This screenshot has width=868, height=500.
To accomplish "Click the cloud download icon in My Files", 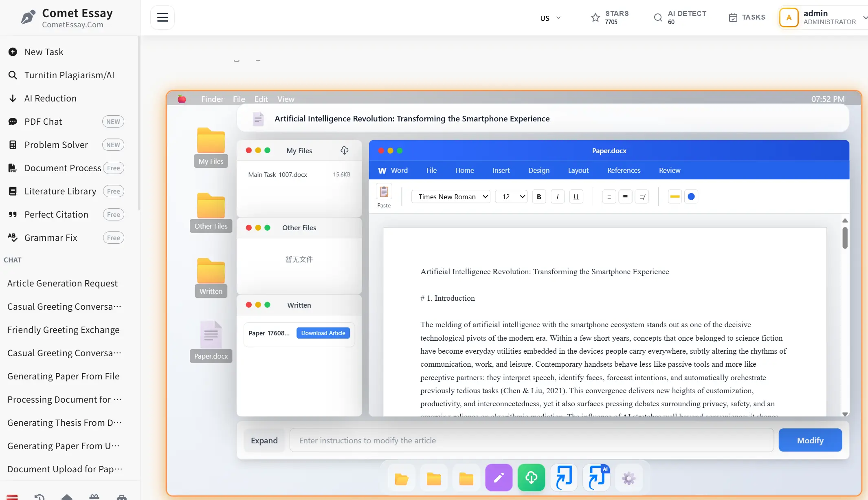I will (x=345, y=151).
